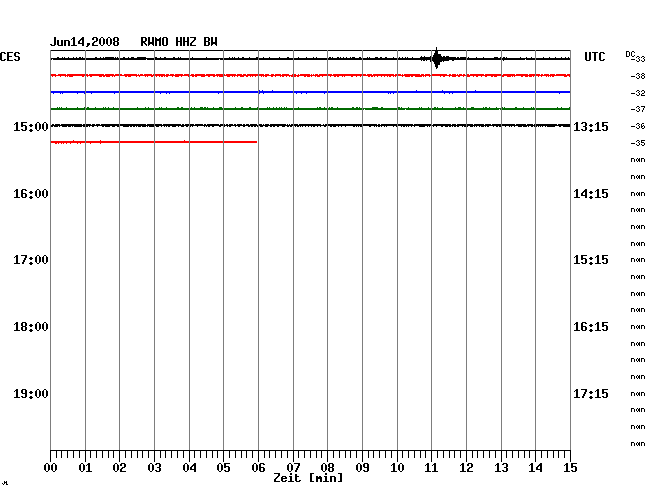Click the 07 minute axis tick label
The image size is (650, 494).
(293, 467)
